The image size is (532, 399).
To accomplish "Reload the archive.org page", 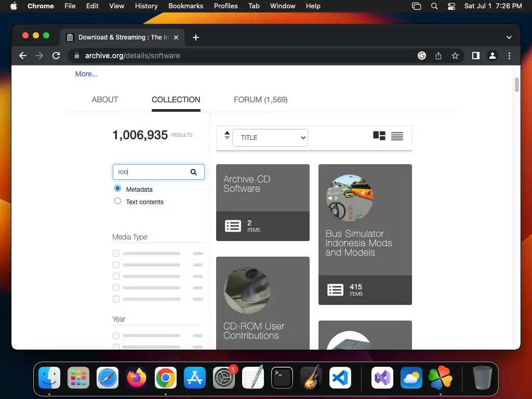I will tap(56, 56).
